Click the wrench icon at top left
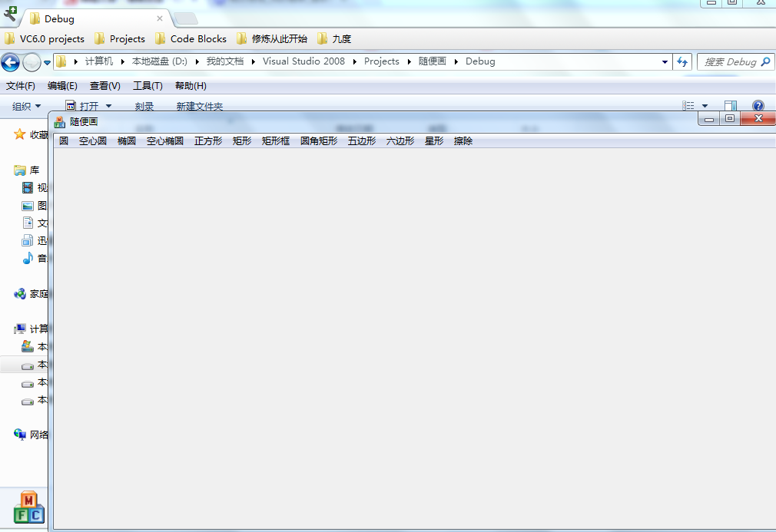The height and width of the screenshot is (532, 776). pos(10,14)
